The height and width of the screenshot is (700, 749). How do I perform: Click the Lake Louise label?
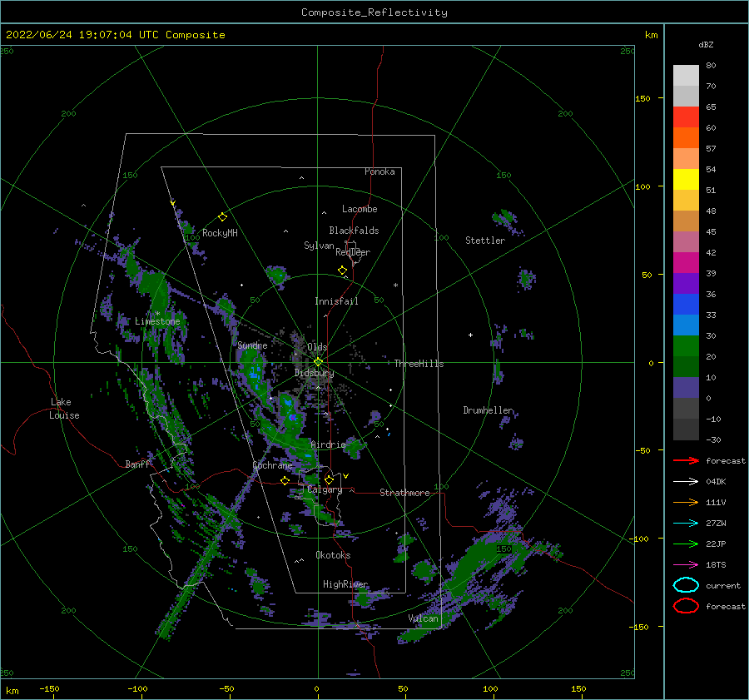click(x=64, y=409)
